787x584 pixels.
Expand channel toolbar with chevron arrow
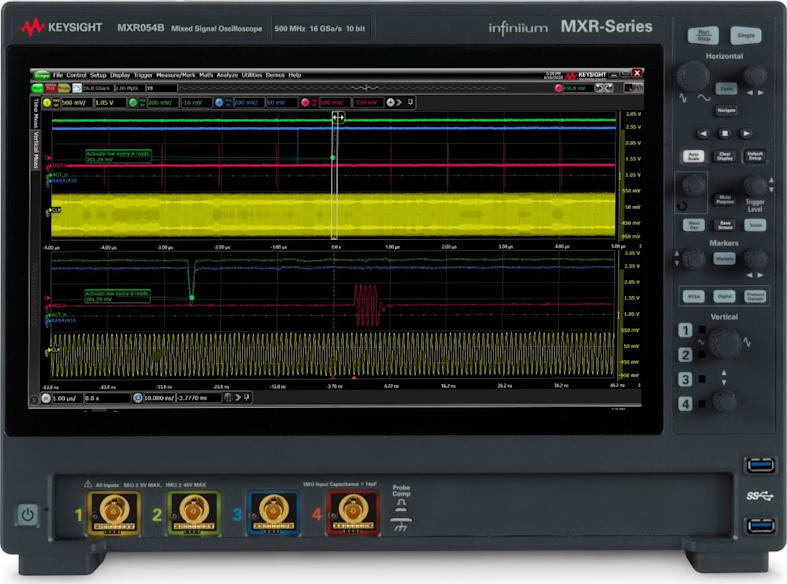(399, 102)
